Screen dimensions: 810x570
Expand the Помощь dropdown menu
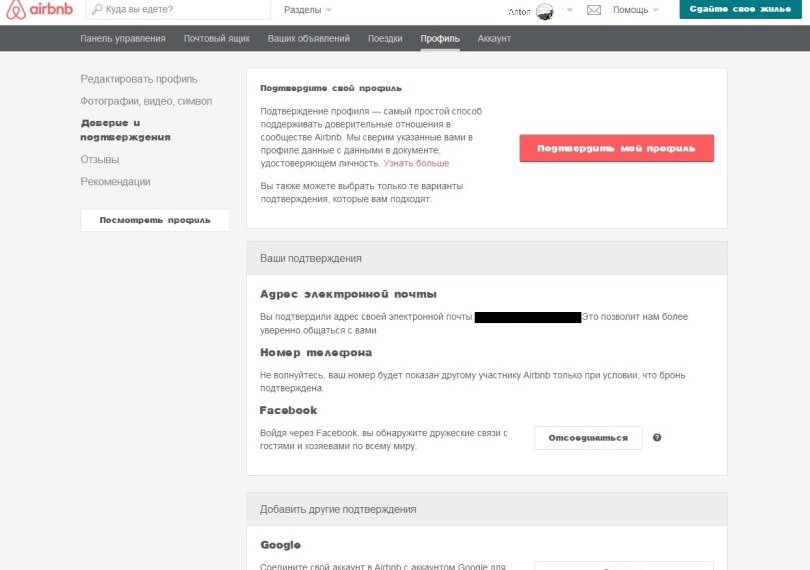pos(635,10)
